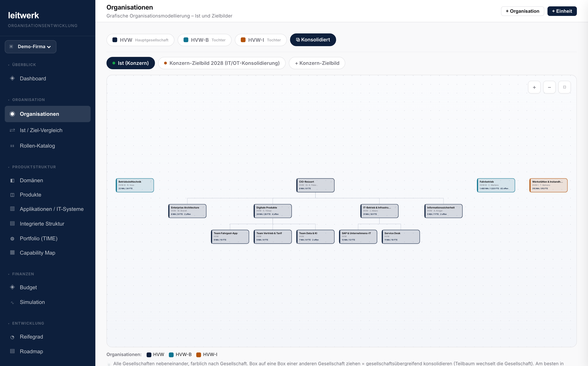Switch to the Konsolidiert view tab
The width and height of the screenshot is (588, 366).
313,40
